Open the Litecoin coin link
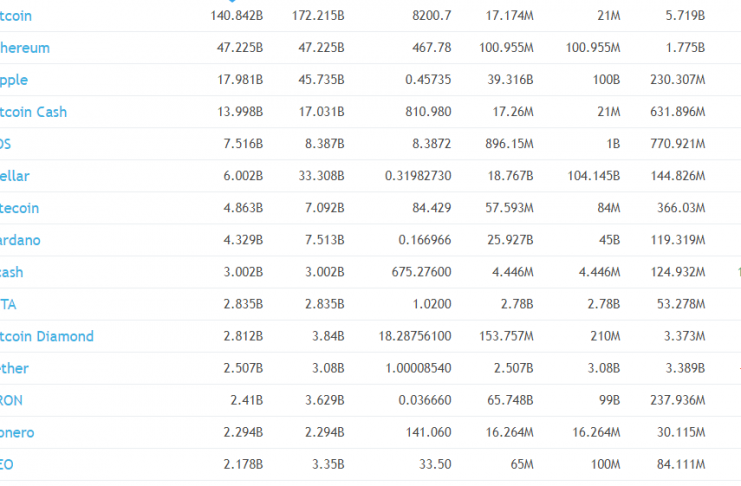This screenshot has height=486, width=741. click(19, 208)
